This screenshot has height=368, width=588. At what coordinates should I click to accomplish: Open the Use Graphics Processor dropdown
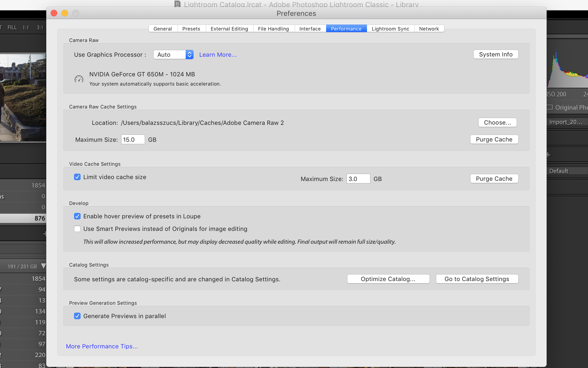point(173,55)
